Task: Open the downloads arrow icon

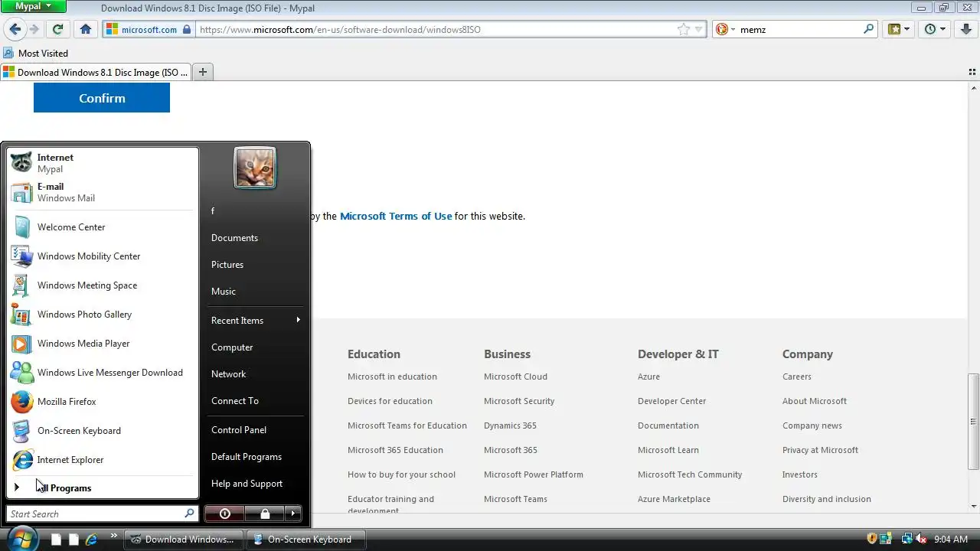Action: [966, 29]
